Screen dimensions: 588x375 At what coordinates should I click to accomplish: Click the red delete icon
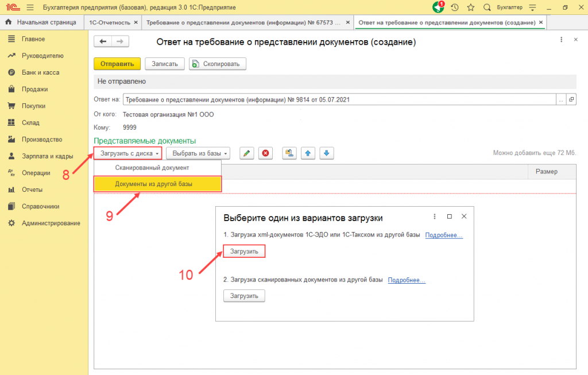[265, 153]
